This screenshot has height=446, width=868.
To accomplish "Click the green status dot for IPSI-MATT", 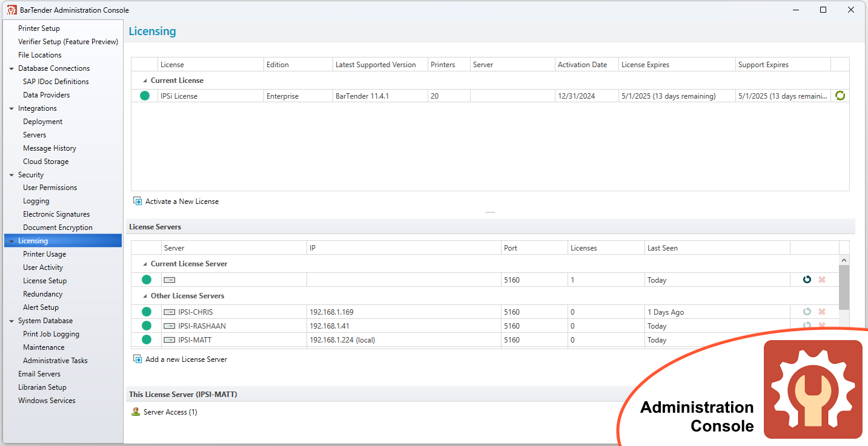I will click(147, 339).
